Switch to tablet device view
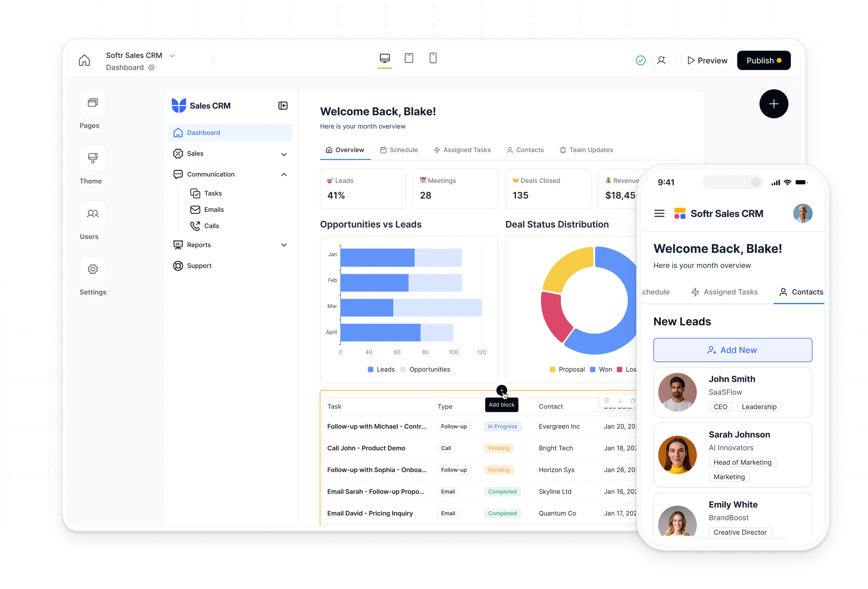 [409, 58]
